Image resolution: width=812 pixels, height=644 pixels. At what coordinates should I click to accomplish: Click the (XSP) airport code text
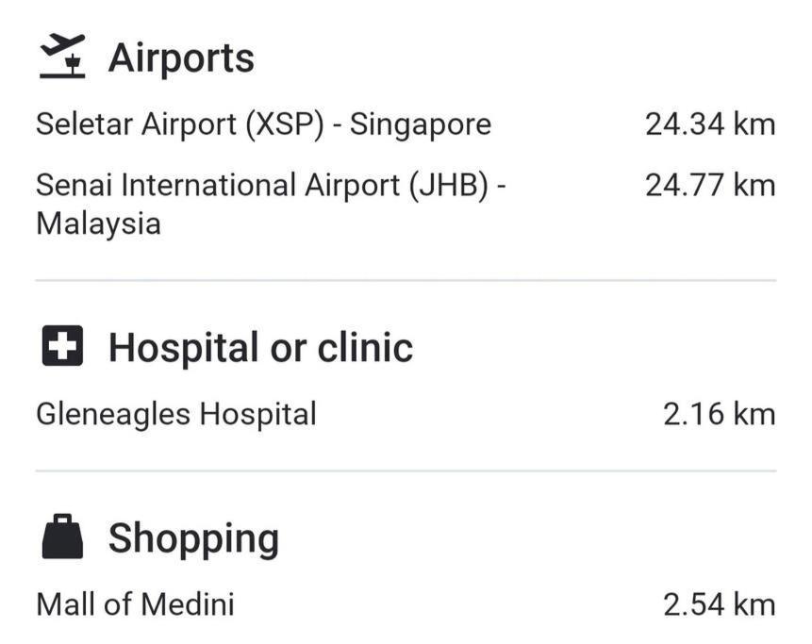click(x=285, y=124)
